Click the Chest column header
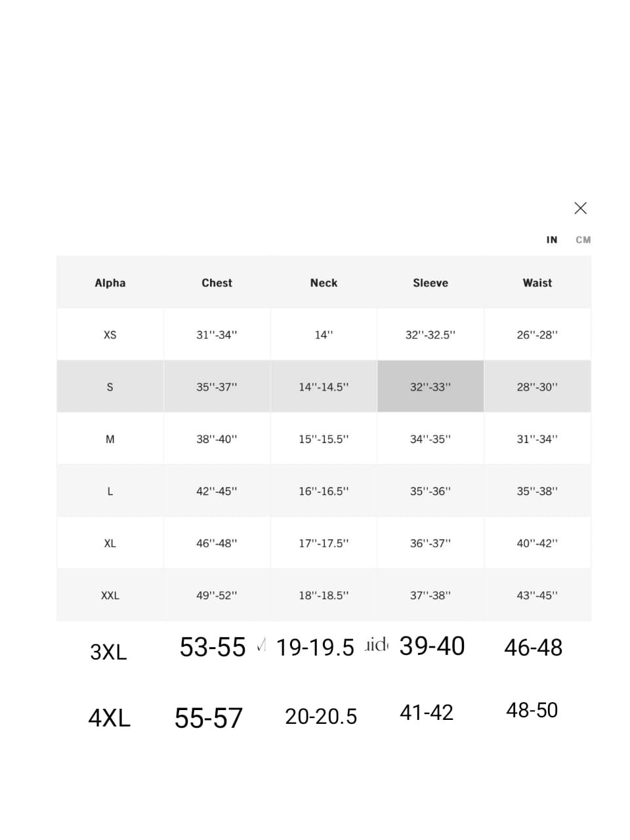Viewport: 630px width, 840px height. pyautogui.click(x=217, y=283)
